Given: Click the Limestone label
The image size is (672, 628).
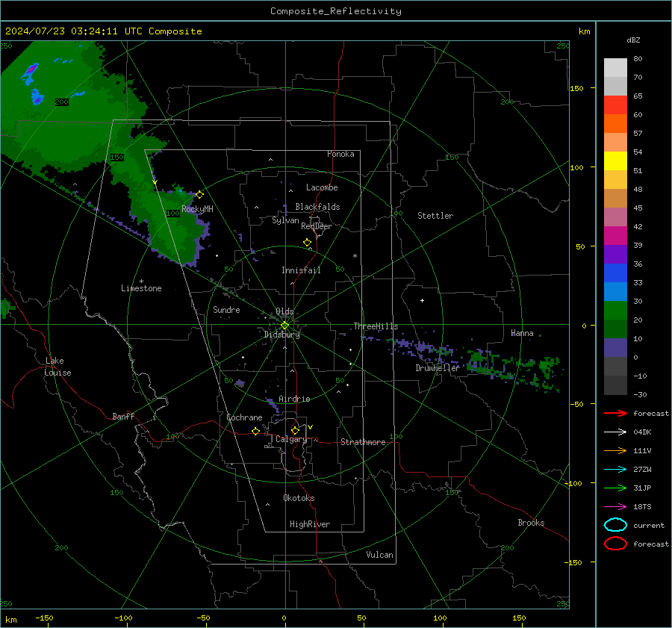Looking at the screenshot, I should pos(141,288).
